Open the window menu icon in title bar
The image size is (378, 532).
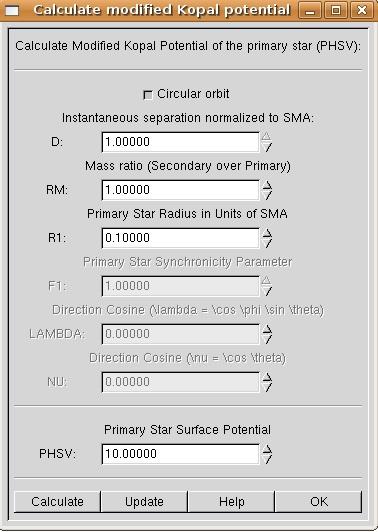[12, 11]
